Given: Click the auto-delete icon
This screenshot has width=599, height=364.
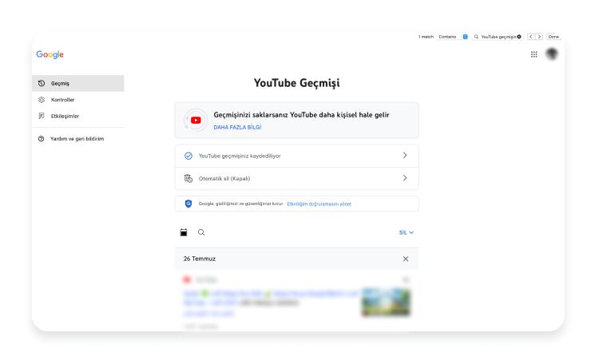Looking at the screenshot, I should tap(188, 178).
